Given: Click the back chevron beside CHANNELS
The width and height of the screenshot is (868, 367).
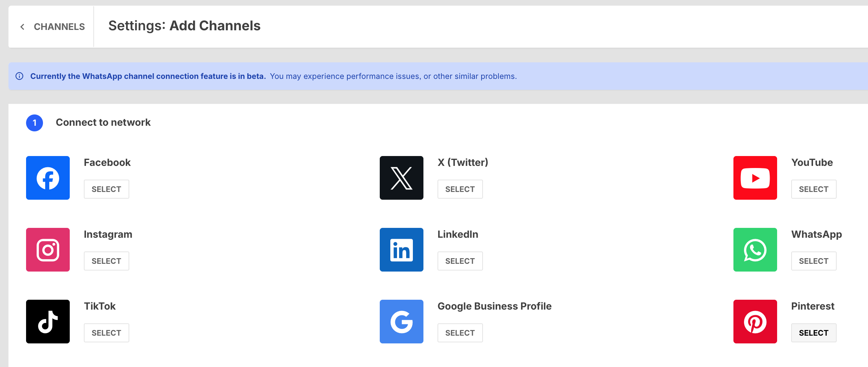Looking at the screenshot, I should [22, 27].
